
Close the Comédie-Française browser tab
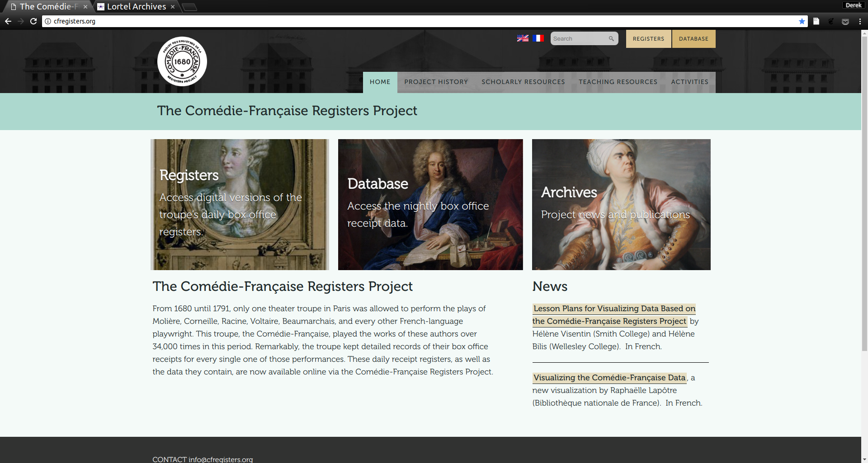pyautogui.click(x=85, y=7)
